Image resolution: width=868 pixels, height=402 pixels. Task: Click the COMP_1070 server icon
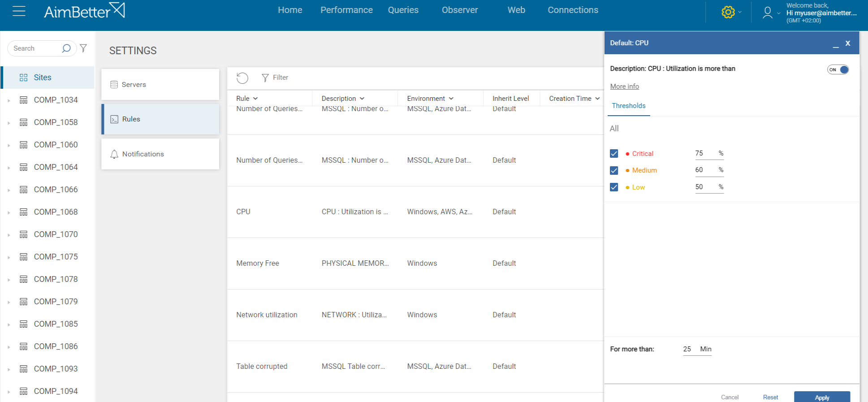pos(24,234)
